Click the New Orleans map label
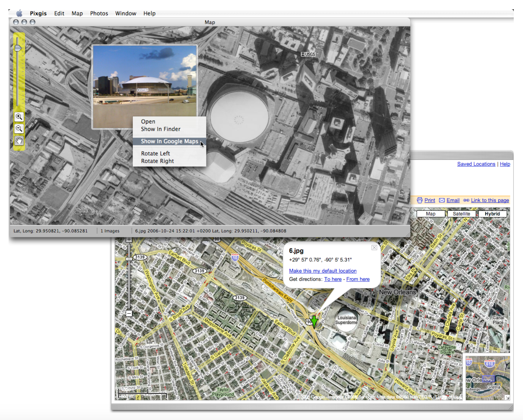This screenshot has width=523, height=420. [x=397, y=292]
